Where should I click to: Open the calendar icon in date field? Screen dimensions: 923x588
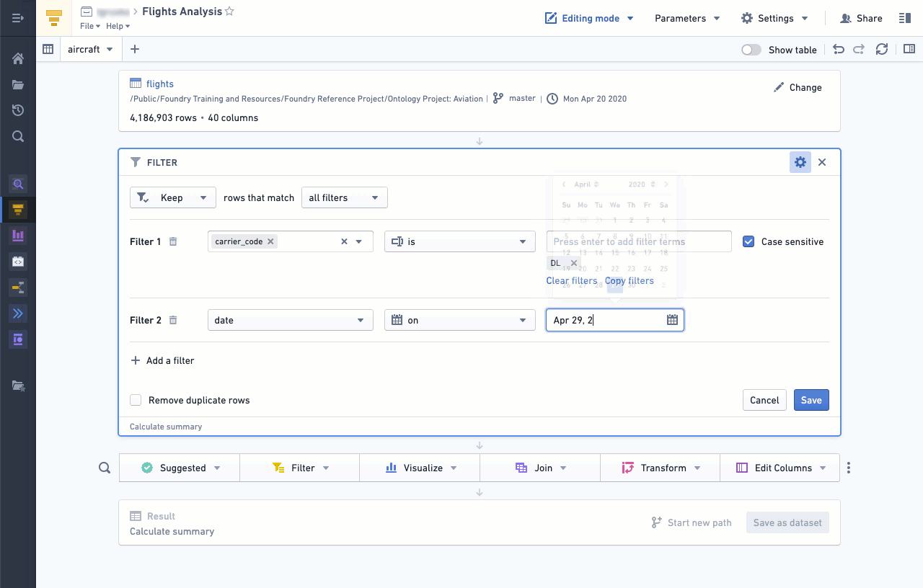coord(672,320)
